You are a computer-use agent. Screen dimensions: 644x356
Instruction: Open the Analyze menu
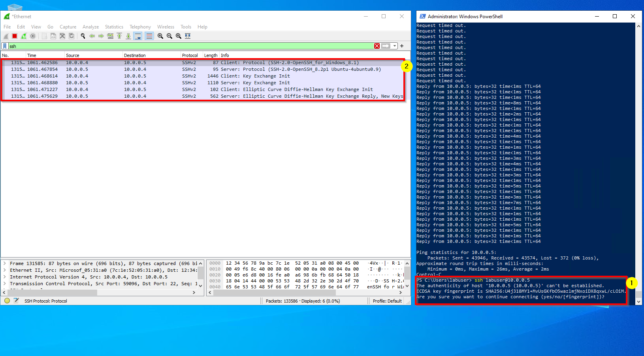[x=90, y=27]
